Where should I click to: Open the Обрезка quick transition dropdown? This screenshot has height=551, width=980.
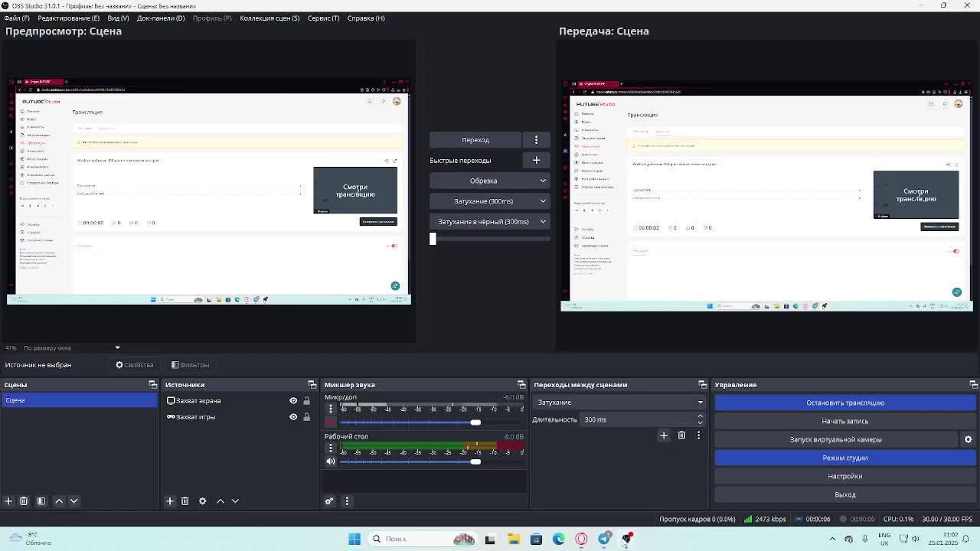pos(490,181)
